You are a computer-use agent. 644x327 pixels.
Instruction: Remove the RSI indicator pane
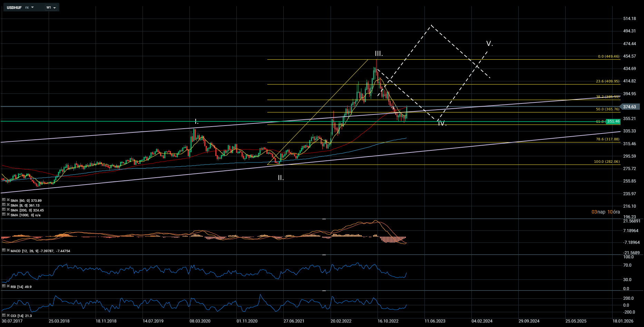[x=8, y=286]
